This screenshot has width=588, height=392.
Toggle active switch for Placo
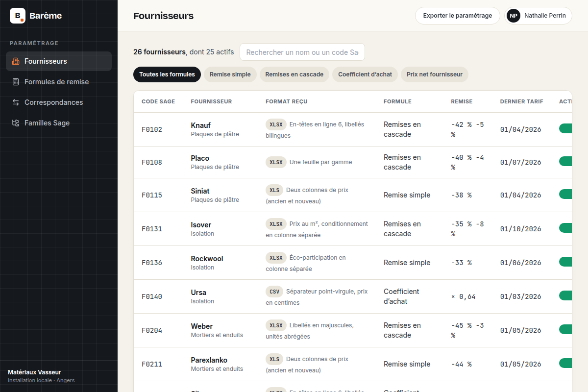565,162
